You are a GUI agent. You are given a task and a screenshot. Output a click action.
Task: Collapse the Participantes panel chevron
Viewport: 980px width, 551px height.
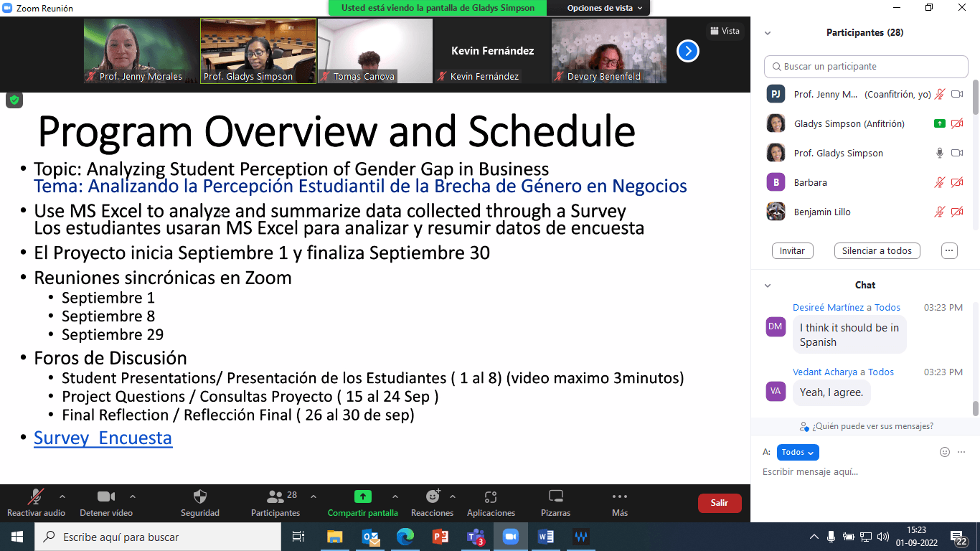[x=768, y=33]
